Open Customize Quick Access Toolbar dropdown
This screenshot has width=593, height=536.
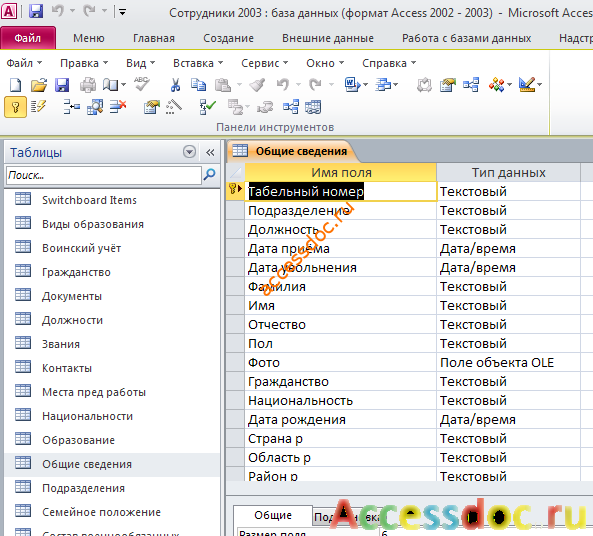pos(123,12)
